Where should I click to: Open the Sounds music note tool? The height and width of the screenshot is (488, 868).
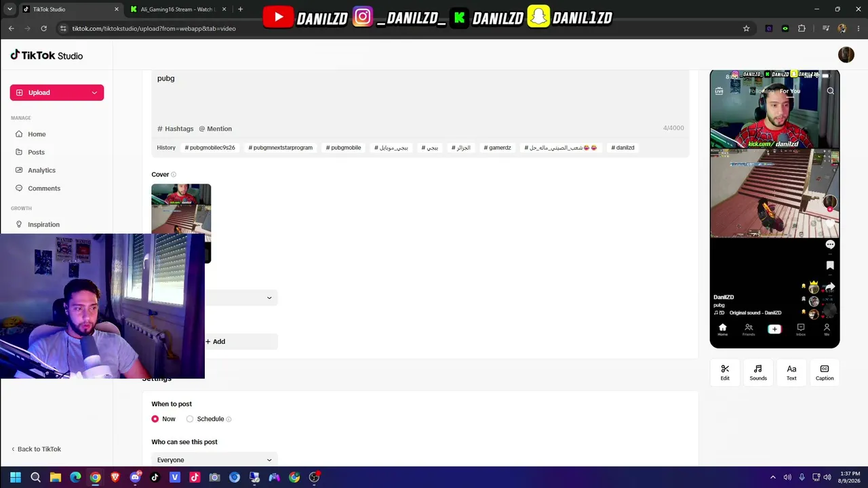tap(758, 372)
